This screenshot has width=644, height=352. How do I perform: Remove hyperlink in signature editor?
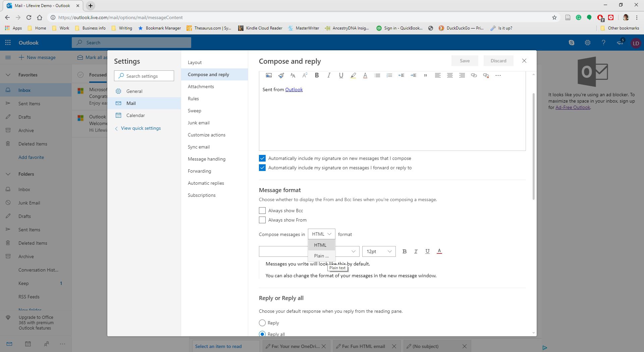pos(486,75)
